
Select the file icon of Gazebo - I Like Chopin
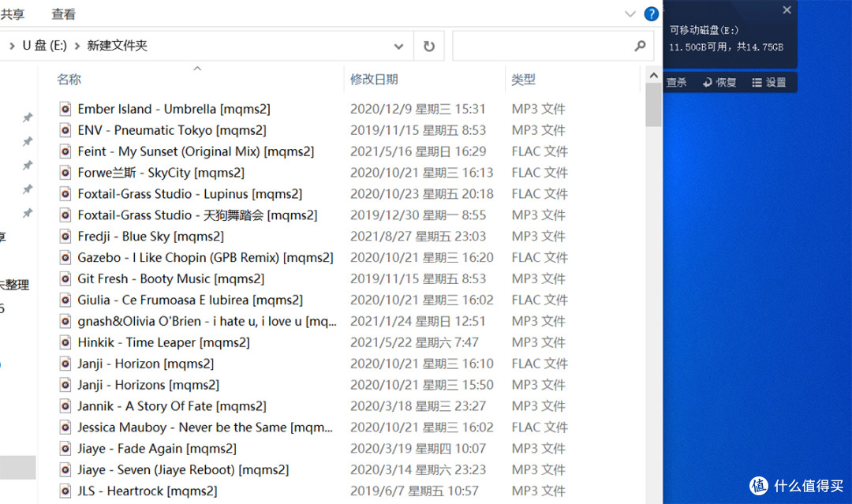coord(65,257)
